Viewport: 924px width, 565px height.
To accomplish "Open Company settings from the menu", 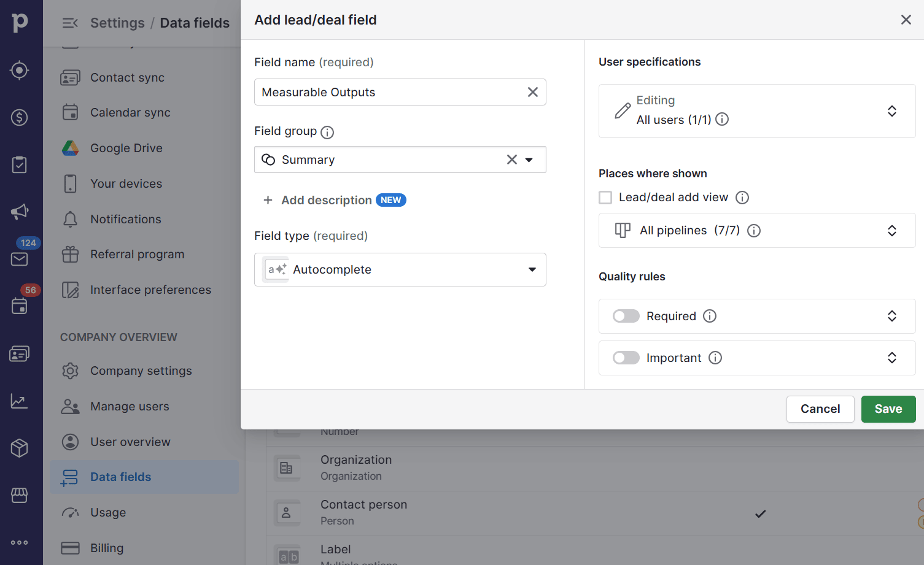I will 141,371.
